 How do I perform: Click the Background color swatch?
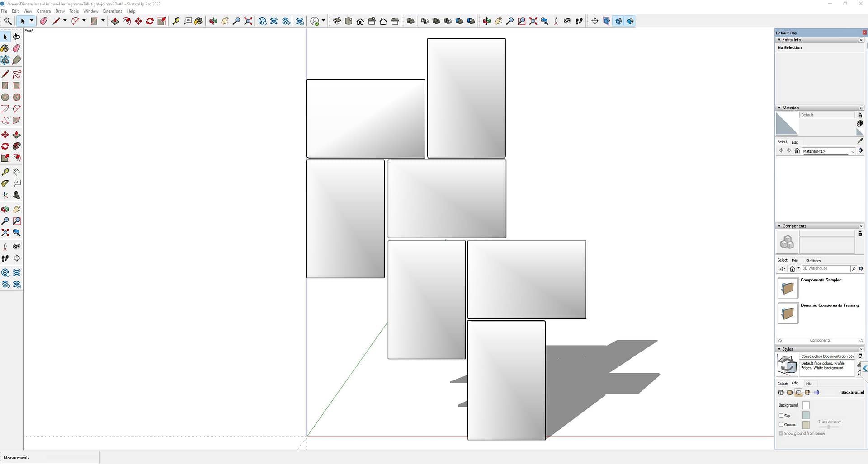click(x=806, y=405)
